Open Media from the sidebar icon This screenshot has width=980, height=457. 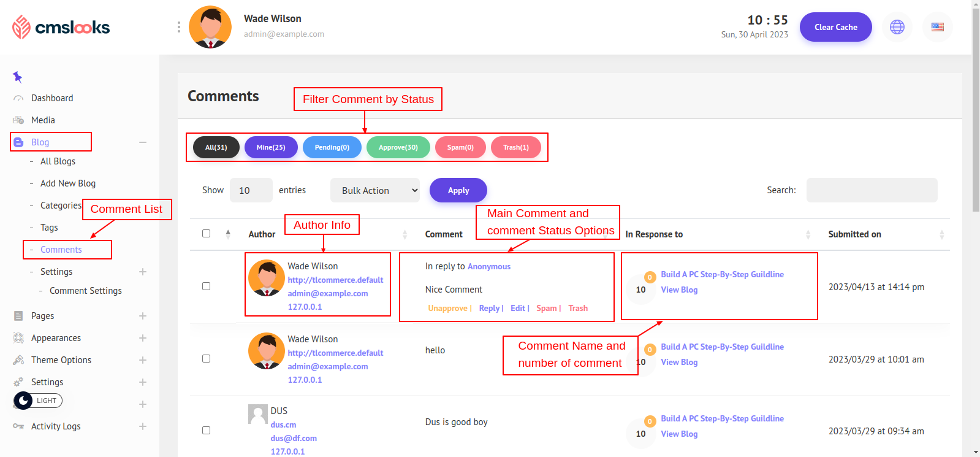pyautogui.click(x=18, y=120)
